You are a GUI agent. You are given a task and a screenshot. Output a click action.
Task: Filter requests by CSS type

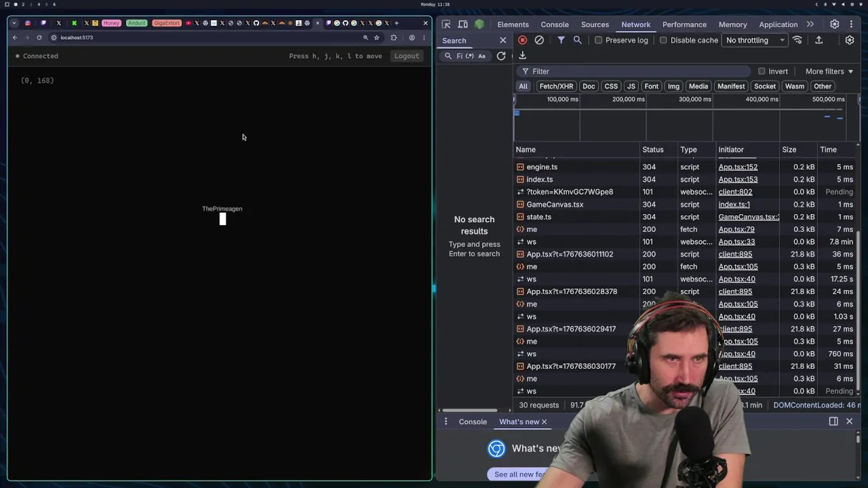tap(611, 86)
